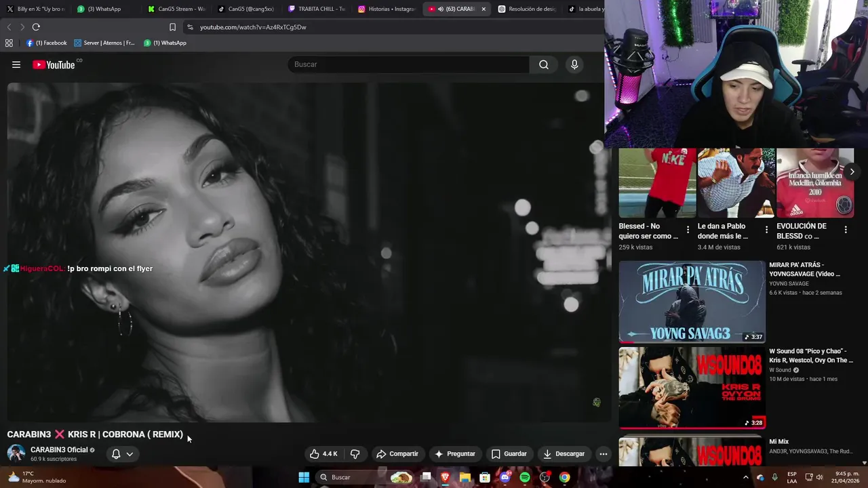The image size is (868, 488).
Task: Close the active CARABIN3 YouTube tab
Action: pos(484,9)
